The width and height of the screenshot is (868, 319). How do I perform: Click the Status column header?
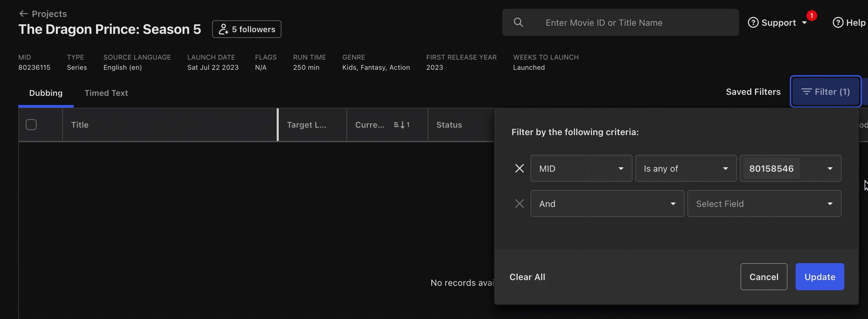coord(461,125)
